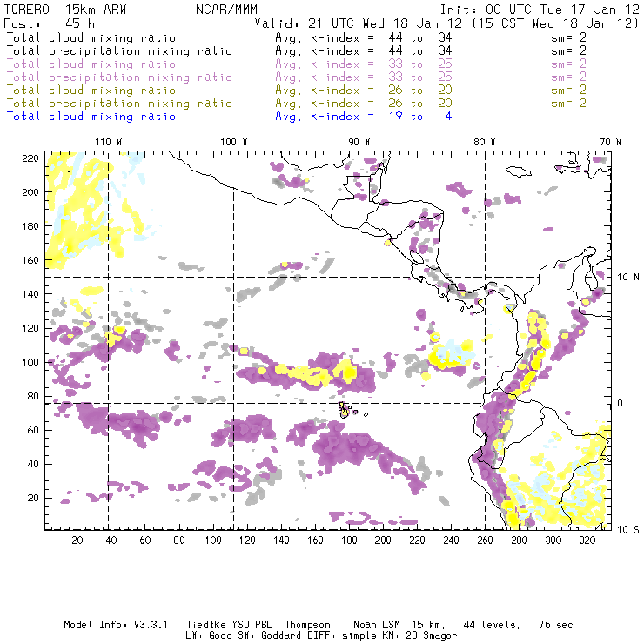Click the '180' value on the vertical axis

[x=30, y=226]
